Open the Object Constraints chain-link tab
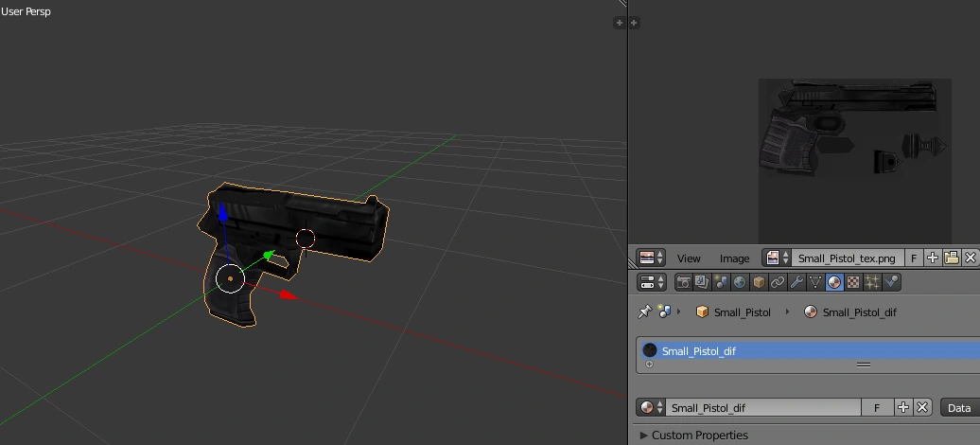Viewport: 980px width, 445px height. tap(778, 282)
